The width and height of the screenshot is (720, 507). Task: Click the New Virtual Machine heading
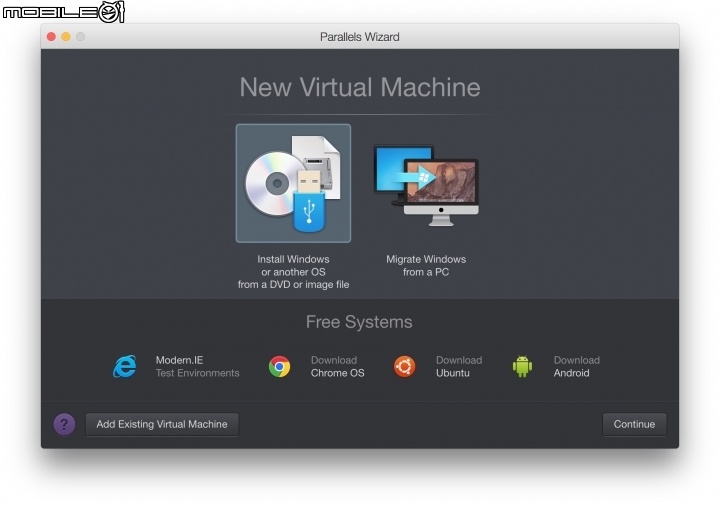[360, 87]
